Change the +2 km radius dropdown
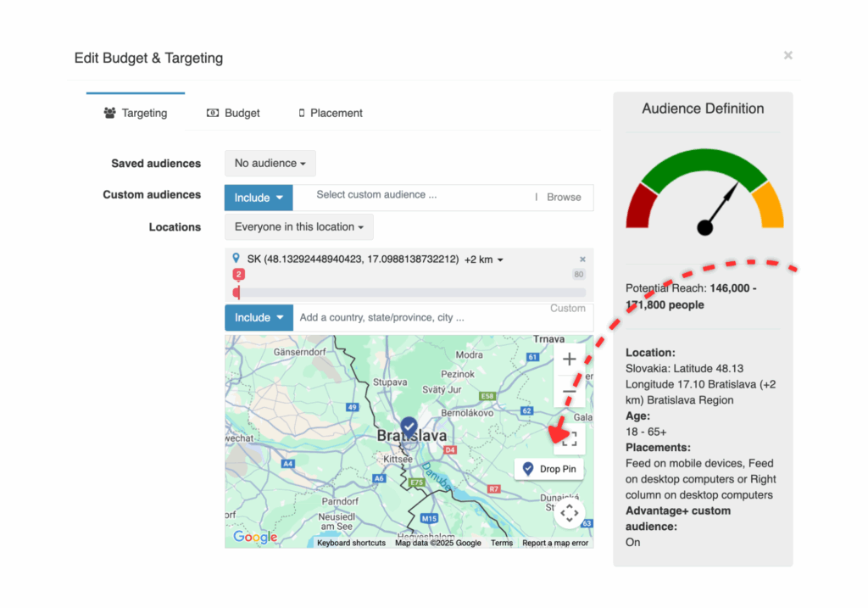Viewport: 868px width, 608px height. tap(484, 259)
